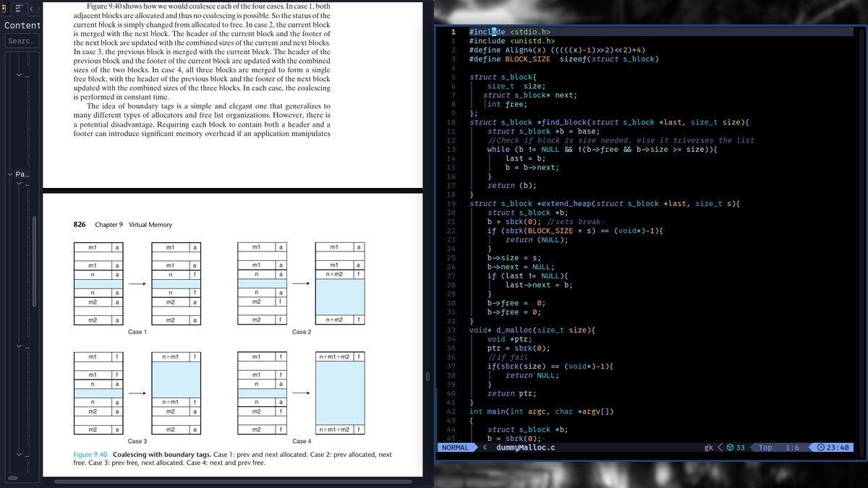Click relative line number 33 in gutter

tap(452, 330)
